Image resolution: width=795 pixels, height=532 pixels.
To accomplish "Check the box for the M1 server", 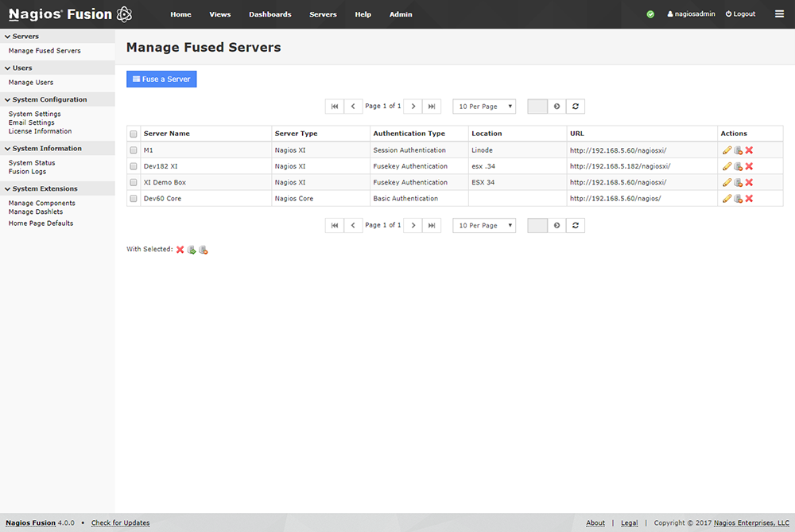I will pyautogui.click(x=134, y=150).
